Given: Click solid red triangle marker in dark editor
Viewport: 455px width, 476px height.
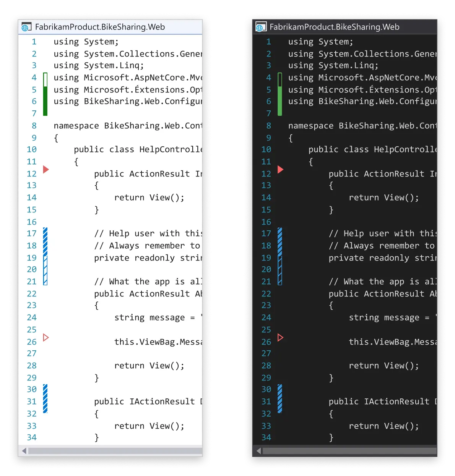Looking at the screenshot, I should 280,169.
